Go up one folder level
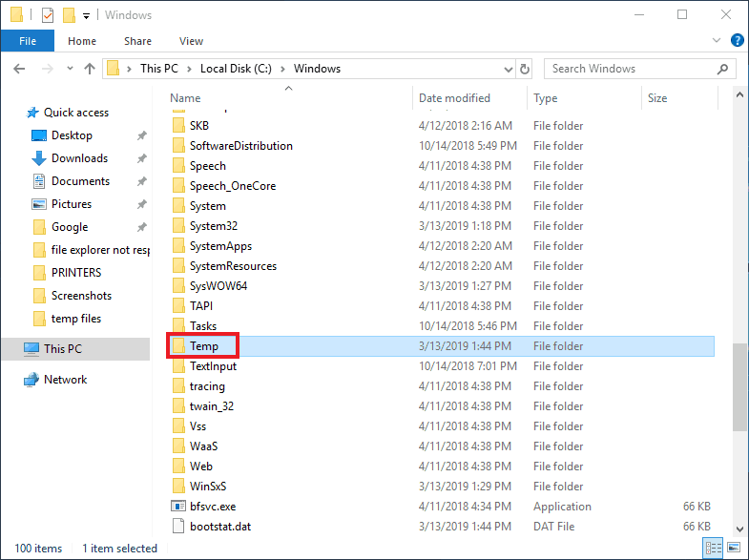This screenshot has height=560, width=749. (x=90, y=69)
